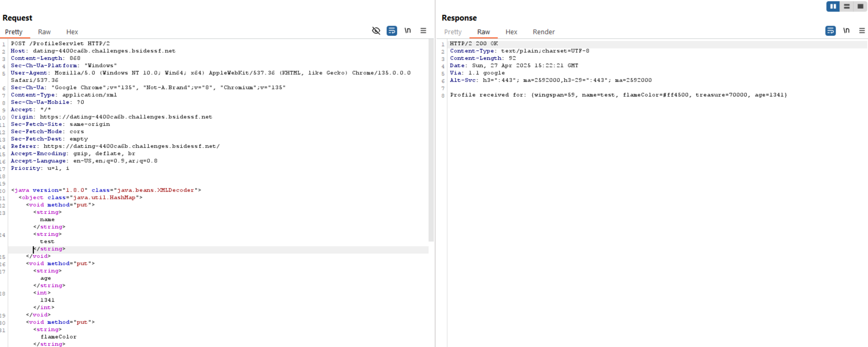This screenshot has height=347, width=868.
Task: Select top-bottom split layout icon
Action: (x=847, y=6)
